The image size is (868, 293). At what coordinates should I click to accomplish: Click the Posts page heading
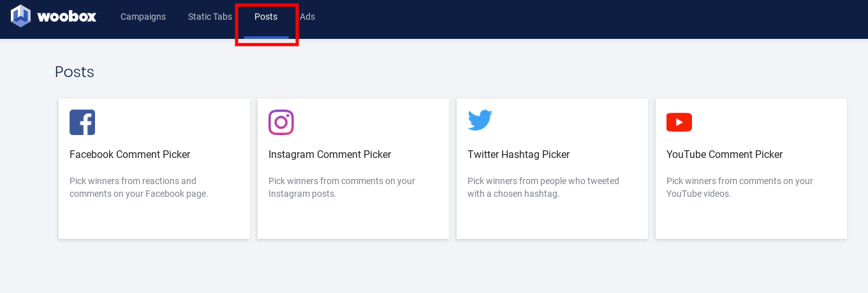click(x=75, y=72)
